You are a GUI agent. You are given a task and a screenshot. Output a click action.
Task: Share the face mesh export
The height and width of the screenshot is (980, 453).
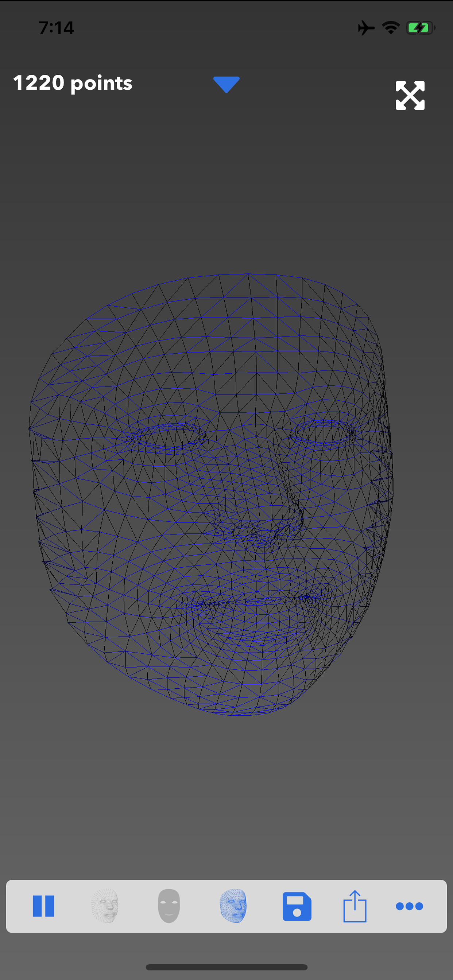click(355, 906)
